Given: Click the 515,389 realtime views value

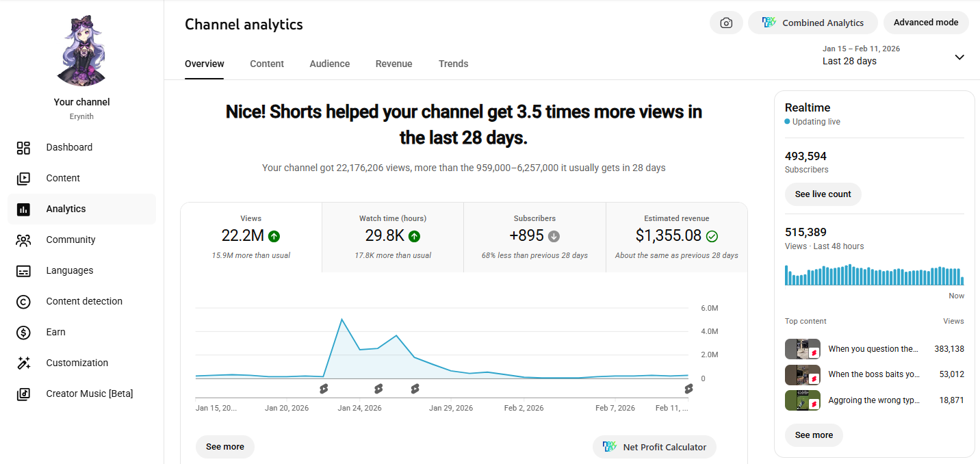Looking at the screenshot, I should [805, 232].
